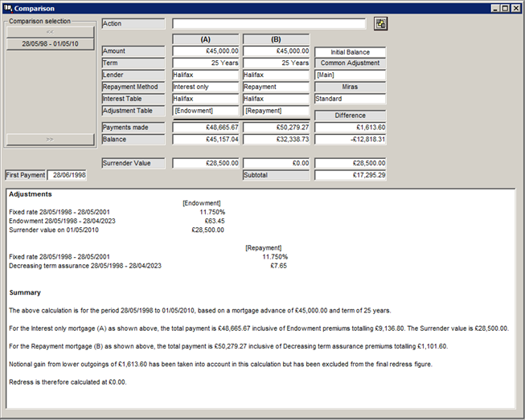The width and height of the screenshot is (525, 420).
Task: Click the Miras 'Standard' field
Action: pos(351,99)
